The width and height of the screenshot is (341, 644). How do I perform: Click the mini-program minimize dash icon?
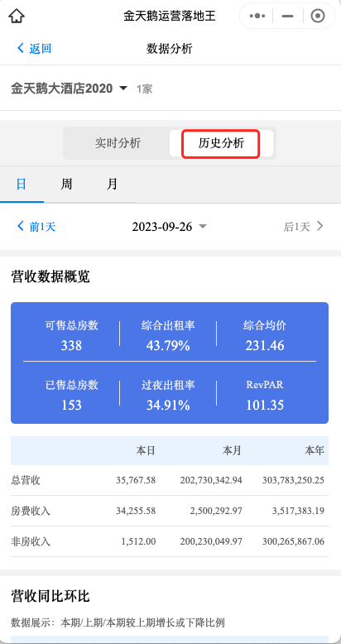(x=287, y=16)
